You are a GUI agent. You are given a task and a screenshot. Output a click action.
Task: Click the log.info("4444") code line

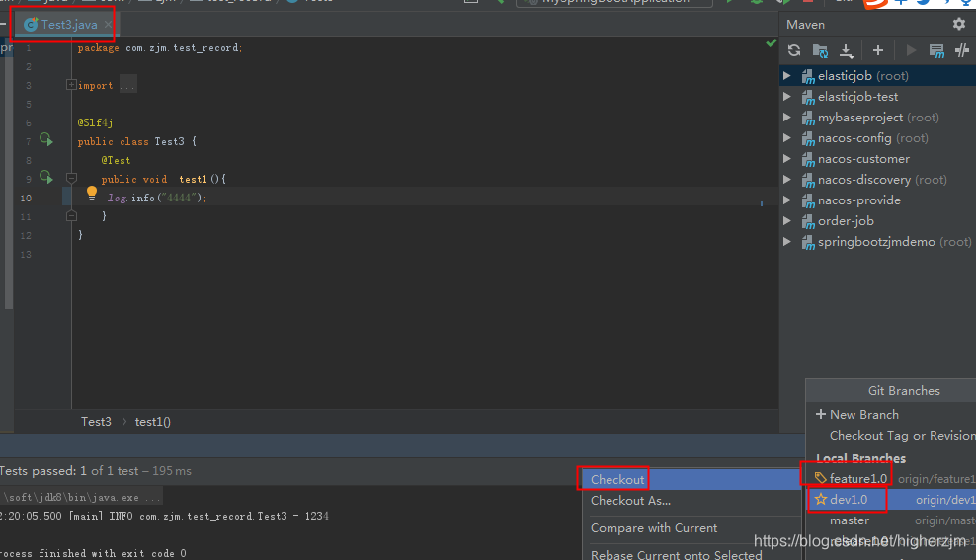[x=157, y=198]
